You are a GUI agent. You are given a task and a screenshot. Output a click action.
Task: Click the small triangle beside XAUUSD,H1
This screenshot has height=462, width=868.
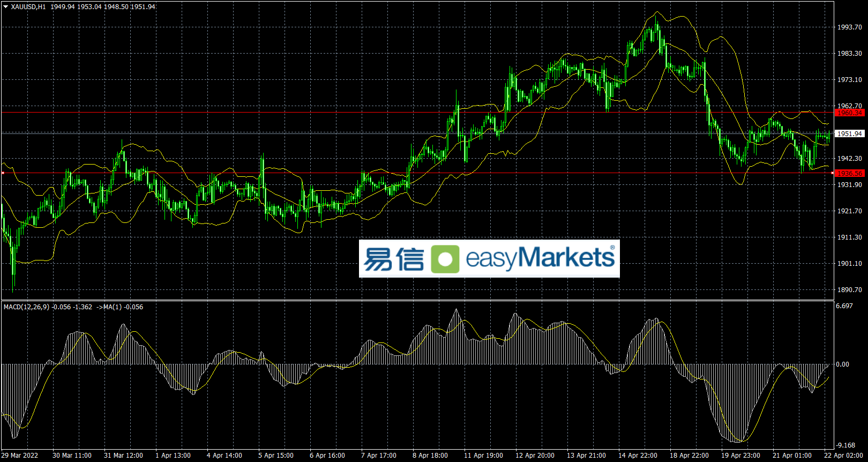pyautogui.click(x=6, y=7)
